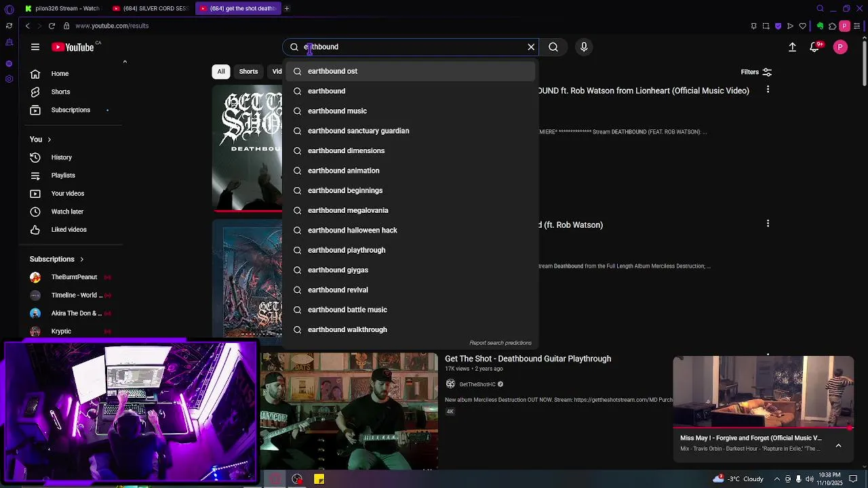Select the "earthbound battle music" suggestion
The width and height of the screenshot is (868, 488).
(x=410, y=310)
